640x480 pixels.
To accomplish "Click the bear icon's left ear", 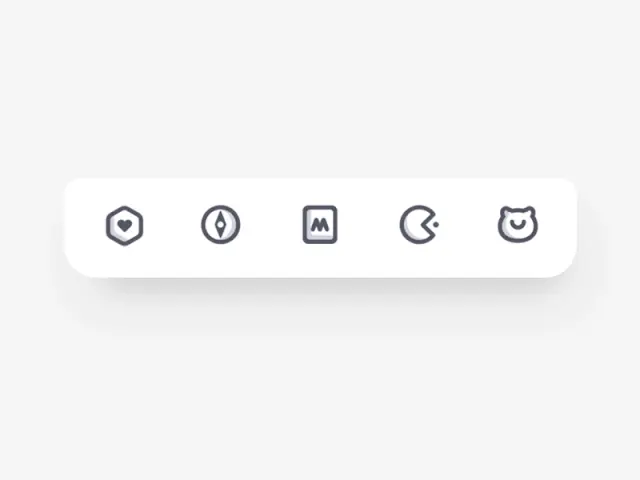I will (x=505, y=211).
